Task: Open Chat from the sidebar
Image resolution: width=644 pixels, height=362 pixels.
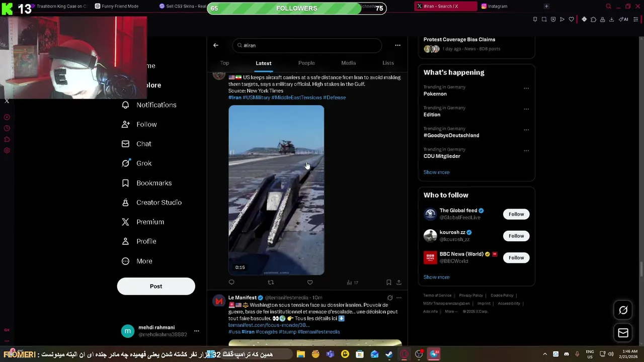Action: [136, 144]
